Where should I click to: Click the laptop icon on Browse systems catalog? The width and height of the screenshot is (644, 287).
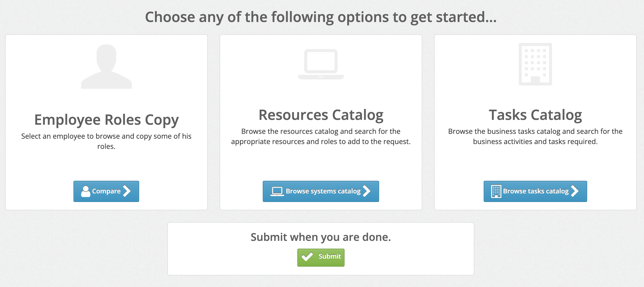click(277, 191)
